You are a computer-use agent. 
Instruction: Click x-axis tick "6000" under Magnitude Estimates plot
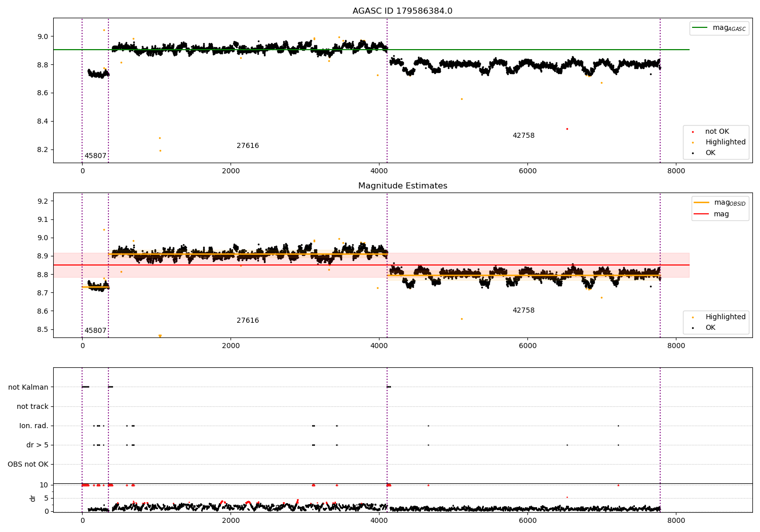click(527, 346)
